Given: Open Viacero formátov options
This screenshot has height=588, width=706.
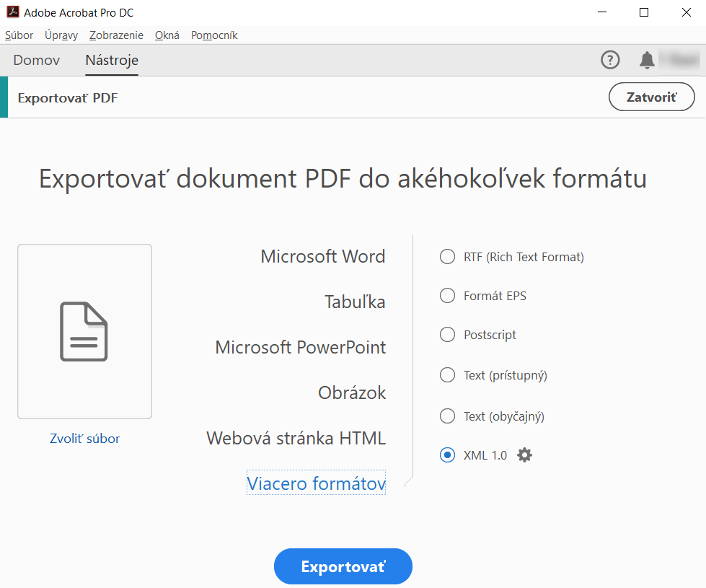Looking at the screenshot, I should (315, 483).
